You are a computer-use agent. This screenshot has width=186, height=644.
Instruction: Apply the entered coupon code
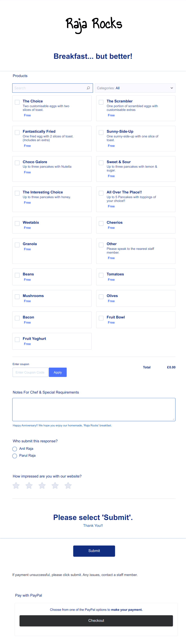point(58,372)
